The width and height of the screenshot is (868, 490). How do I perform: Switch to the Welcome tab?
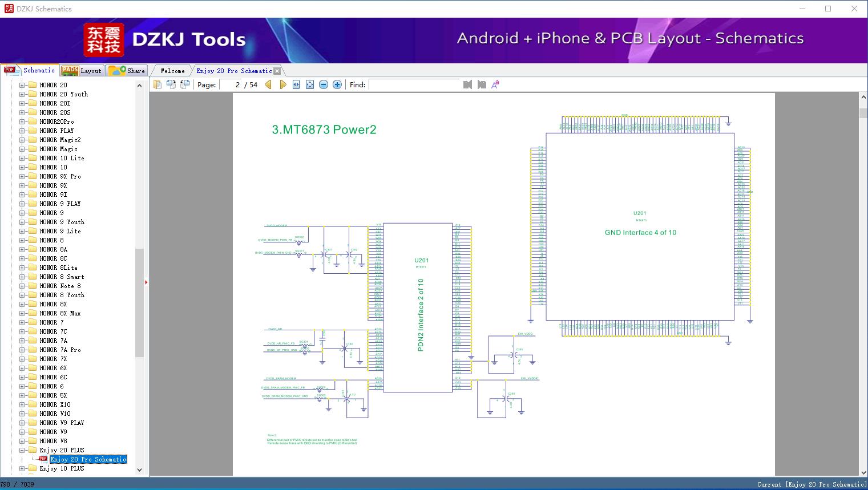172,71
